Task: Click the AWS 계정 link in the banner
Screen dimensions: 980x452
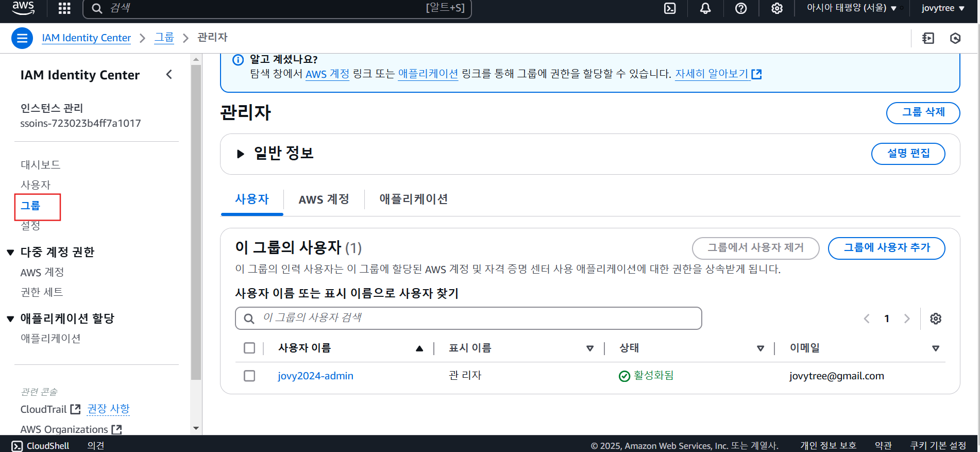Action: pyautogui.click(x=327, y=74)
